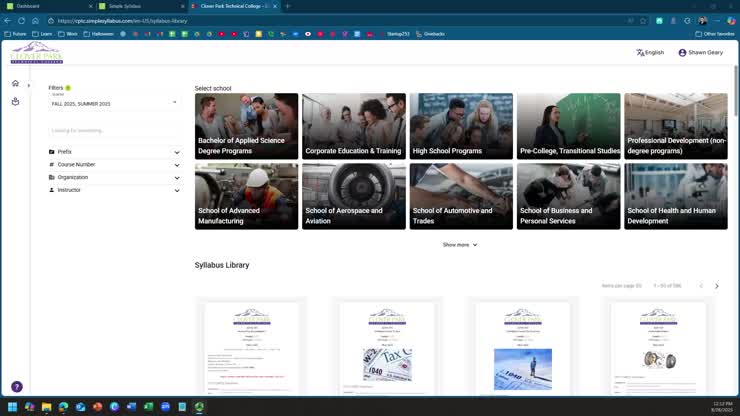This screenshot has height=416, width=740.
Task: Open the fourth syllabus thumbnail in the row
Action: [x=658, y=348]
